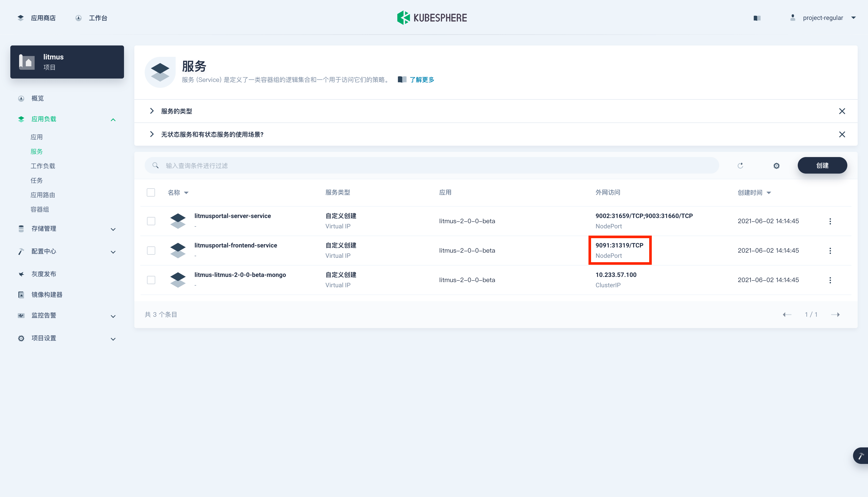Click the KubeSphere logo

coord(432,18)
